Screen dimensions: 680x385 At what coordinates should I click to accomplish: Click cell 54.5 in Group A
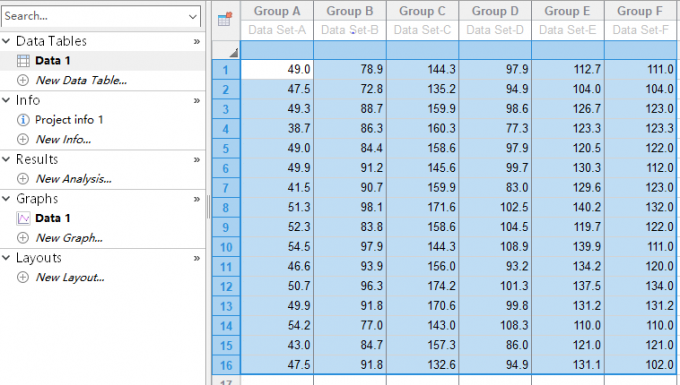point(277,247)
